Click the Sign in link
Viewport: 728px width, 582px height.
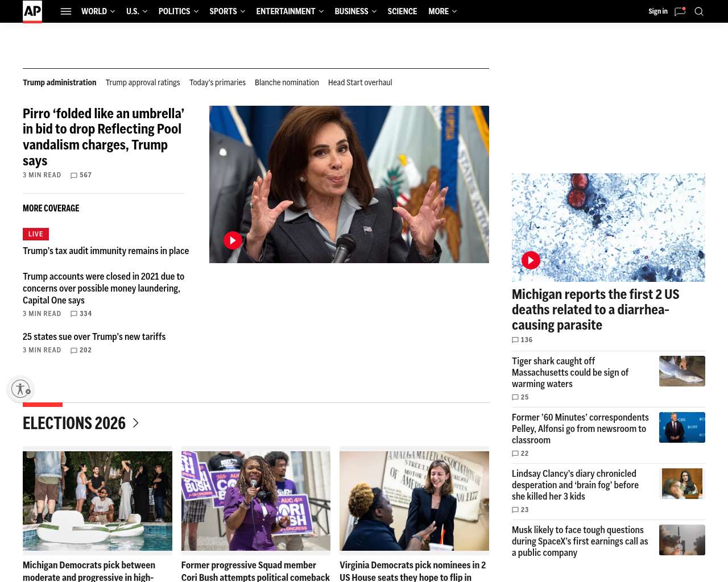(658, 11)
